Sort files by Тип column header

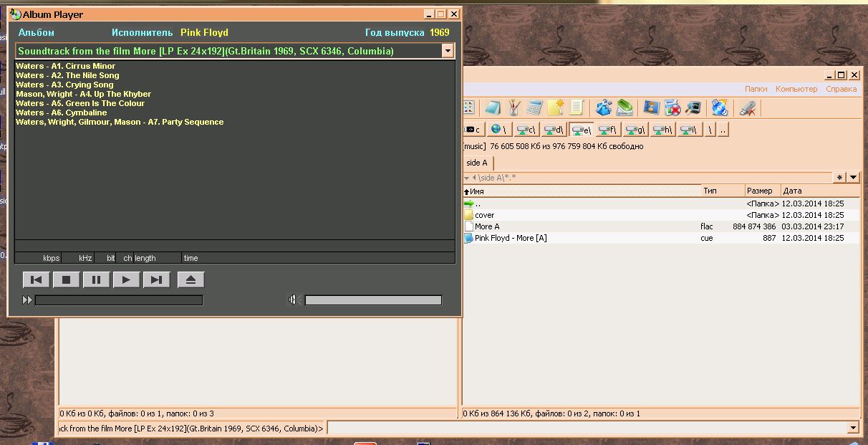pyautogui.click(x=723, y=191)
